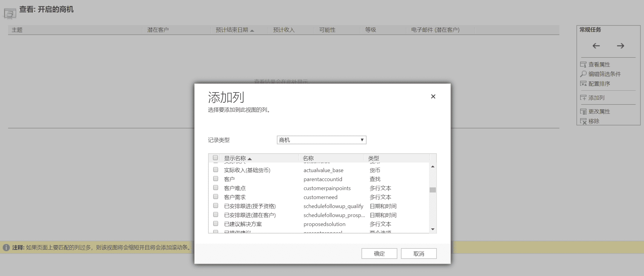Close the 添加列 dialog with the X
Image resolution: width=644 pixels, height=276 pixels.
click(x=433, y=96)
